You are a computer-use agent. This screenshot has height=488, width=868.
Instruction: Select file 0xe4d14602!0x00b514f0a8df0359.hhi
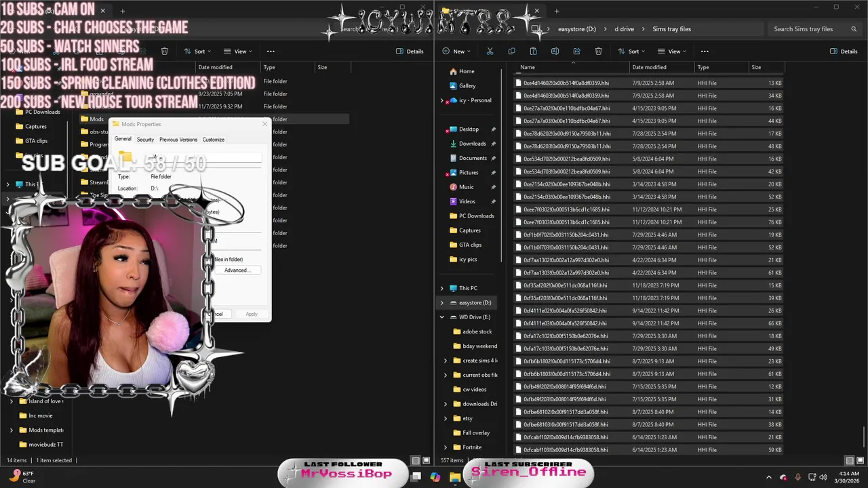pyautogui.click(x=650, y=83)
